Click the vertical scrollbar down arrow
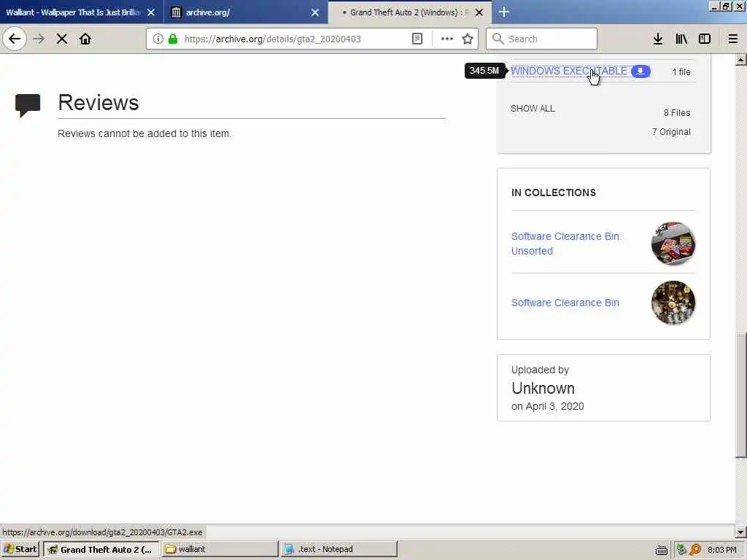 [x=741, y=532]
